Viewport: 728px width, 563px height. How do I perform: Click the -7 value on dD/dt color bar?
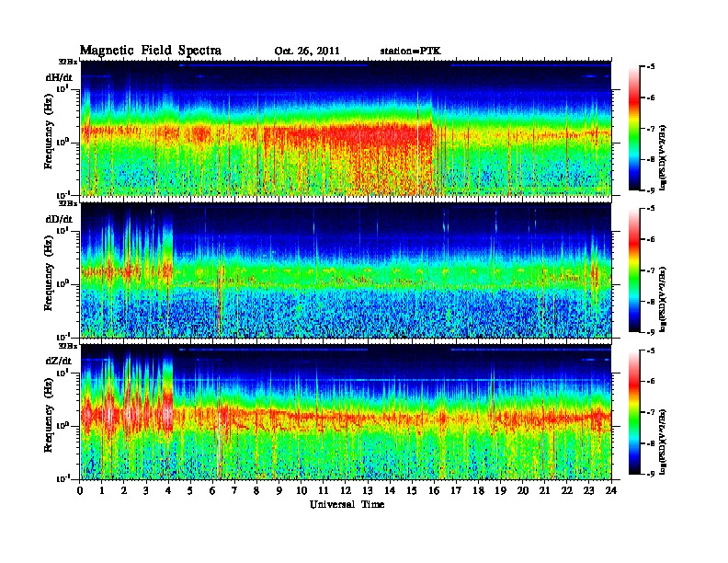pyautogui.click(x=651, y=270)
